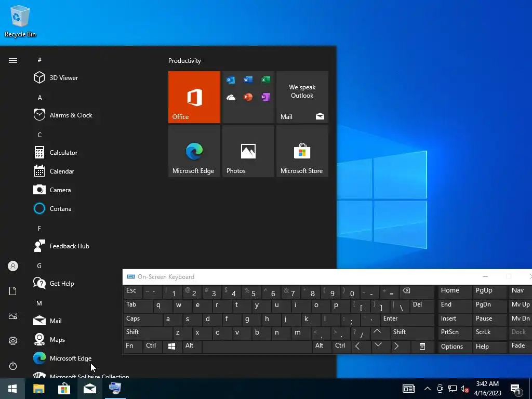Open the user account icon in the Start sidebar
The width and height of the screenshot is (532, 399).
tap(13, 266)
